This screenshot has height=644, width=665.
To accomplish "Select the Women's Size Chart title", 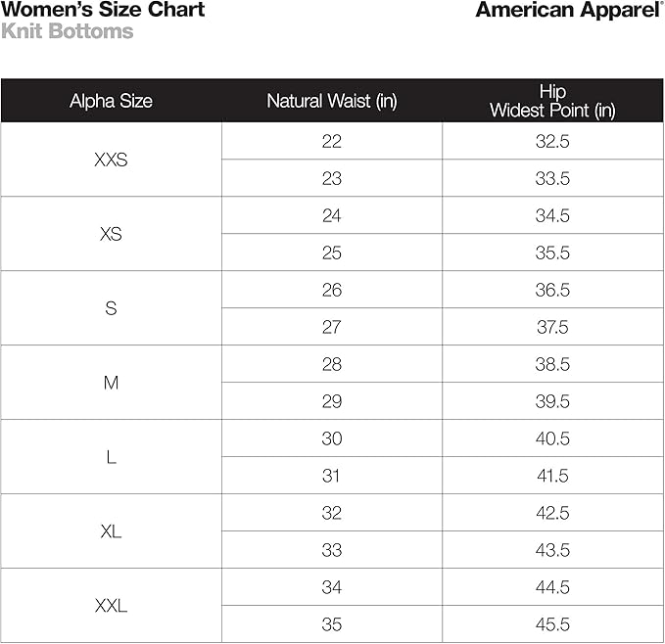I will pos(103,11).
